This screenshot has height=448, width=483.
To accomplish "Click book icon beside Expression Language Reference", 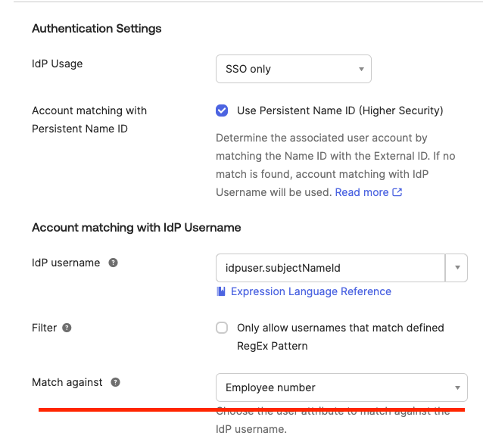I will coord(221,291).
